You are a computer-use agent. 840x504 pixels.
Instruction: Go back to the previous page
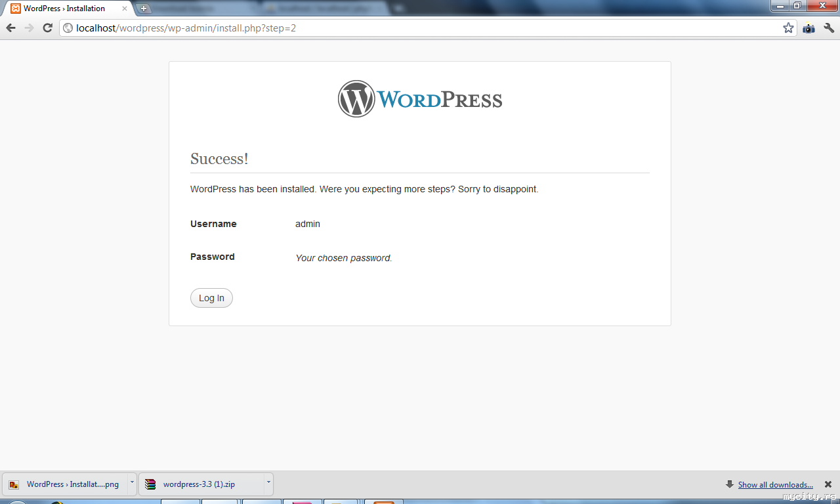pos(10,28)
